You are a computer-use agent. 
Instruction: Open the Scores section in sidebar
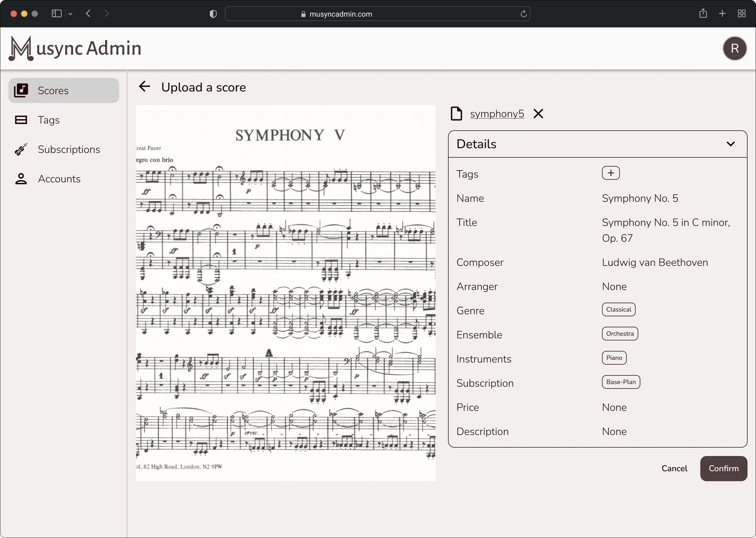[x=64, y=90]
